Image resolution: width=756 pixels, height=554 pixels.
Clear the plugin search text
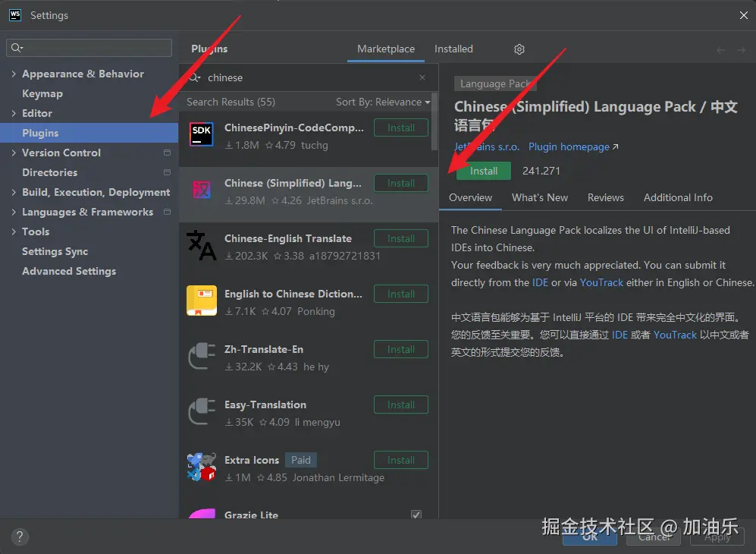(422, 77)
